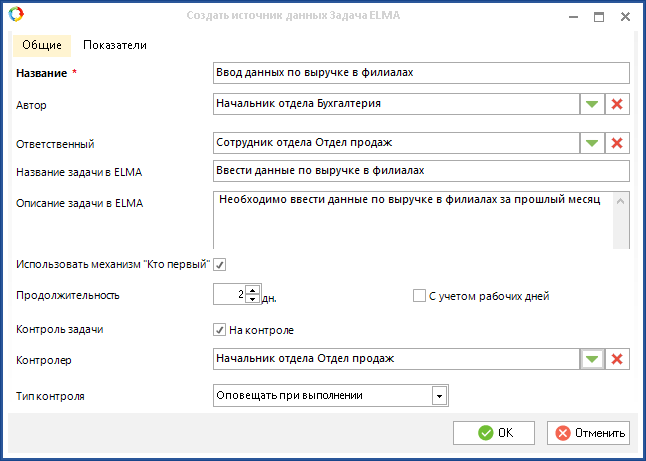The image size is (646, 461).
Task: Clear the Ответственный field with red X
Action: click(x=617, y=143)
